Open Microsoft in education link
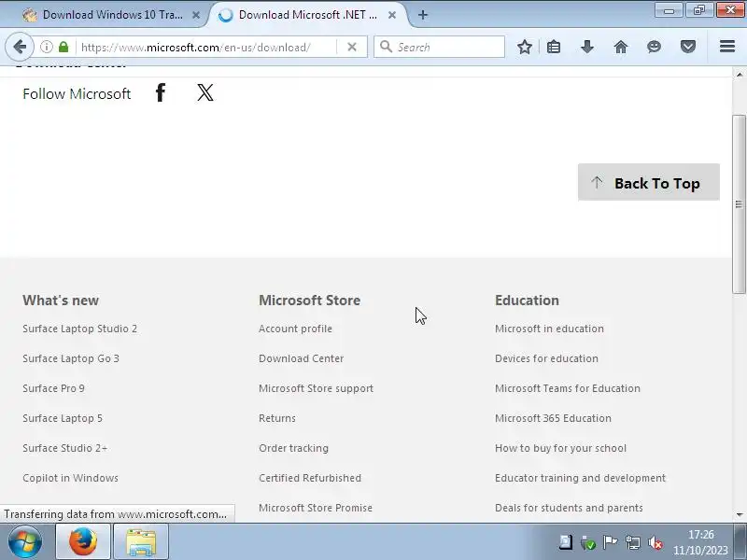This screenshot has height=560, width=747. 549,329
